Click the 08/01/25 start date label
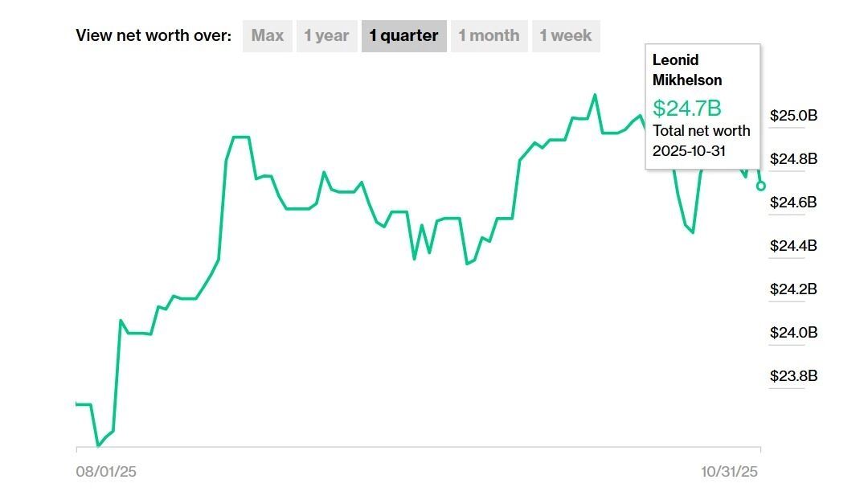Image resolution: width=868 pixels, height=504 pixels. pyautogui.click(x=106, y=472)
